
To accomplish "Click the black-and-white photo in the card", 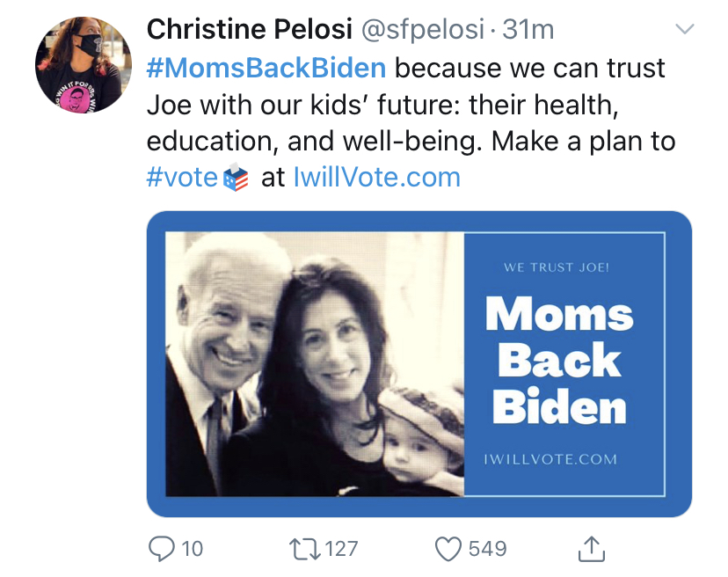I will 315,364.
